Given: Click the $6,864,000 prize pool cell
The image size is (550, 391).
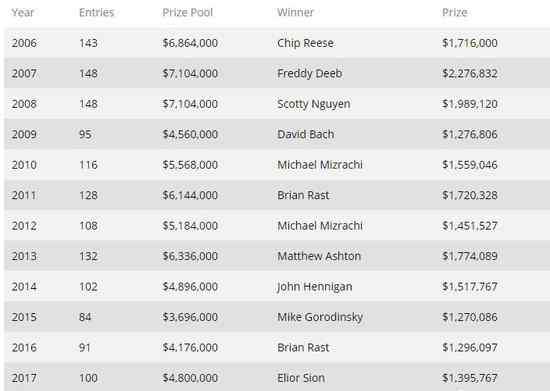Looking at the screenshot, I should (x=190, y=43).
